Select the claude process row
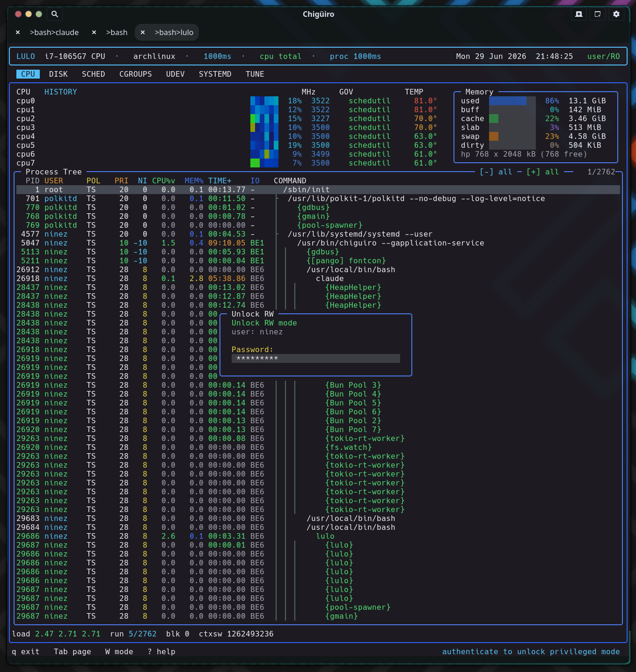Screen dimensions: 636x672 pos(318,278)
